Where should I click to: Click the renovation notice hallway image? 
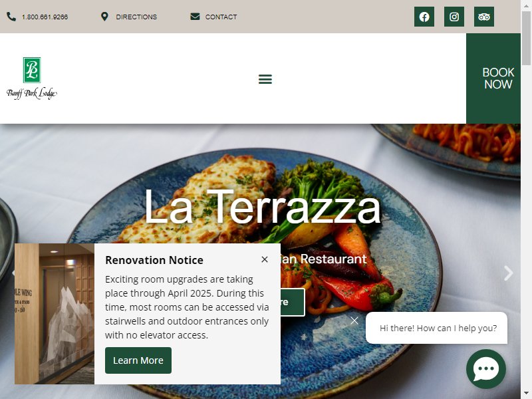click(55, 314)
